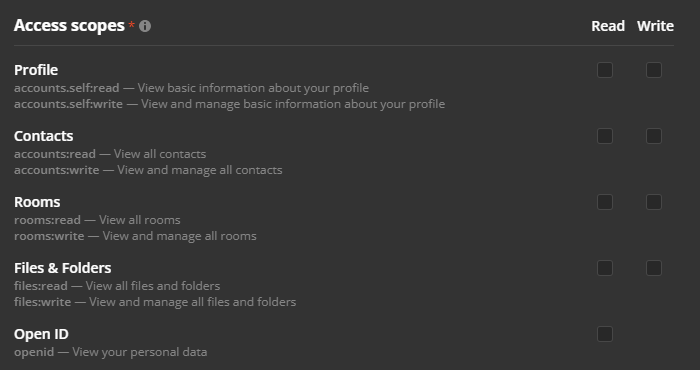700x370 pixels.
Task: Click the Rooms scope title
Action: pos(37,202)
